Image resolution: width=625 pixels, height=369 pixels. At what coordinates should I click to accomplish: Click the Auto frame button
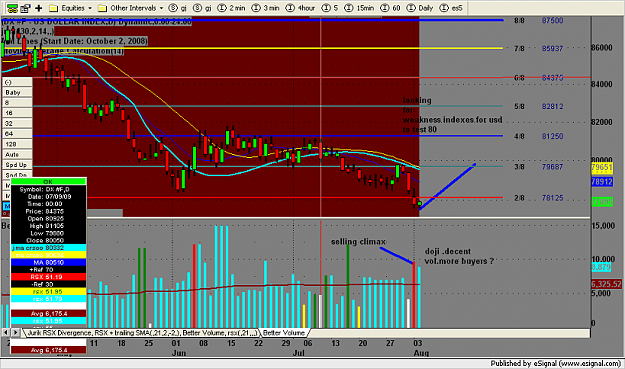click(x=17, y=155)
